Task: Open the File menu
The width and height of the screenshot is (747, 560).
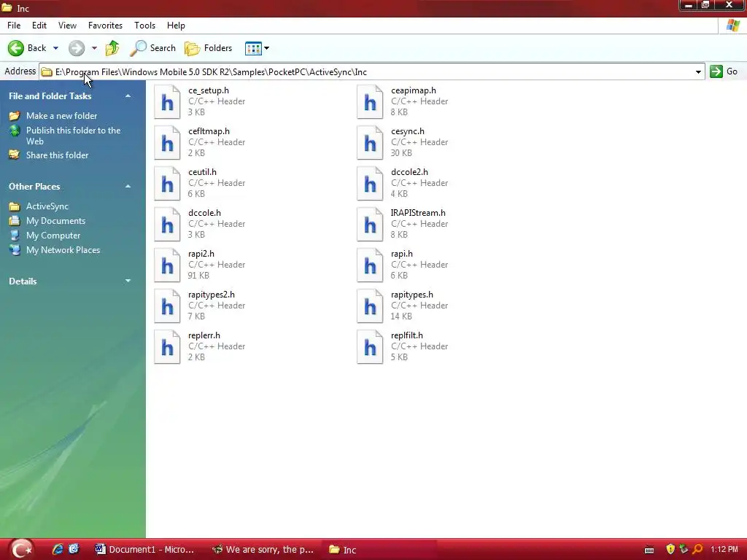Action: click(14, 26)
